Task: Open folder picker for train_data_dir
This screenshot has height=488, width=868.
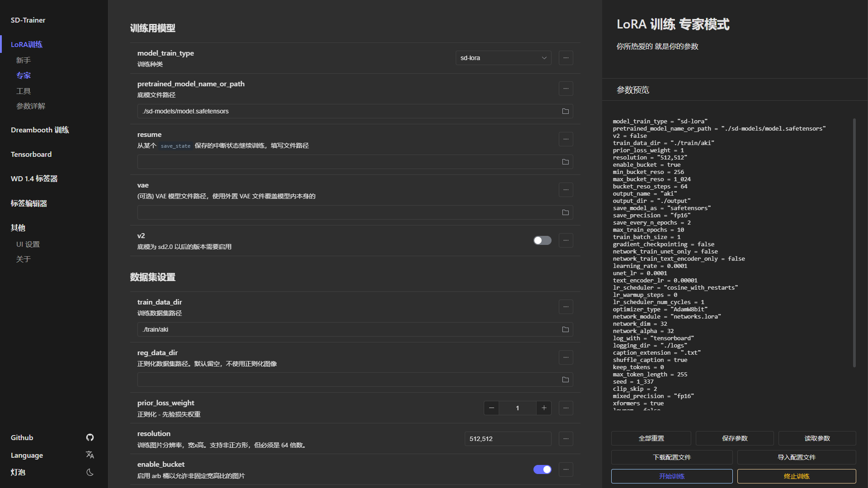Action: pyautogui.click(x=565, y=329)
